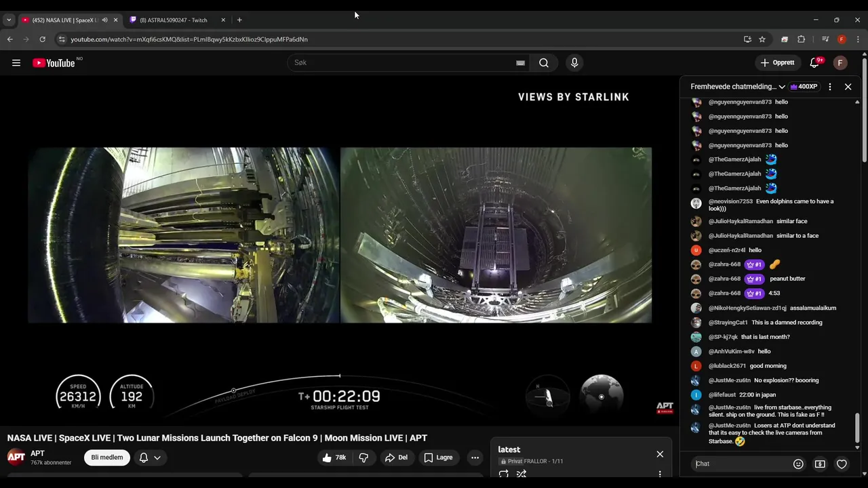868x488 pixels.
Task: Click the 'Del' share button
Action: [396, 457]
